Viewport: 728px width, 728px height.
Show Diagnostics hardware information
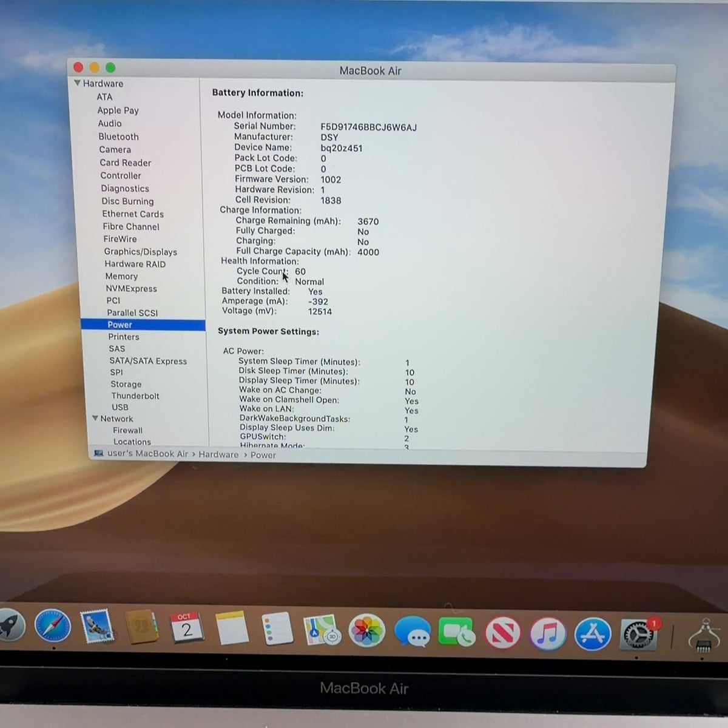(125, 189)
